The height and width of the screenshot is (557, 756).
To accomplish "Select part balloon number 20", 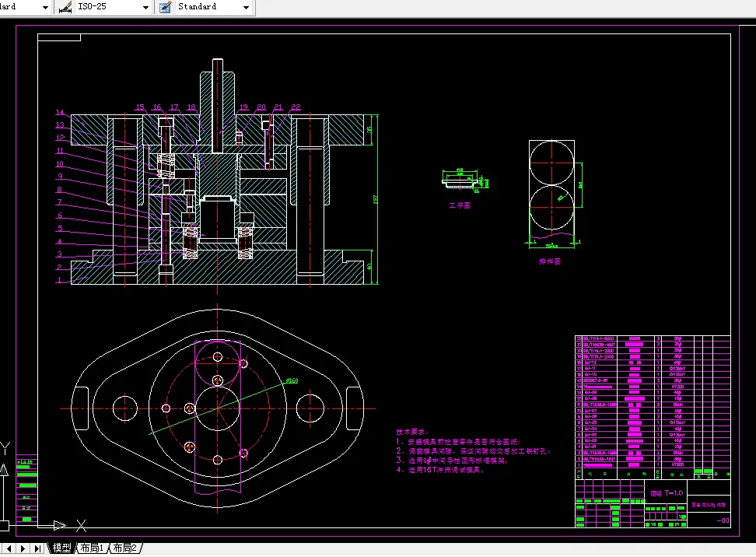I will 261,107.
